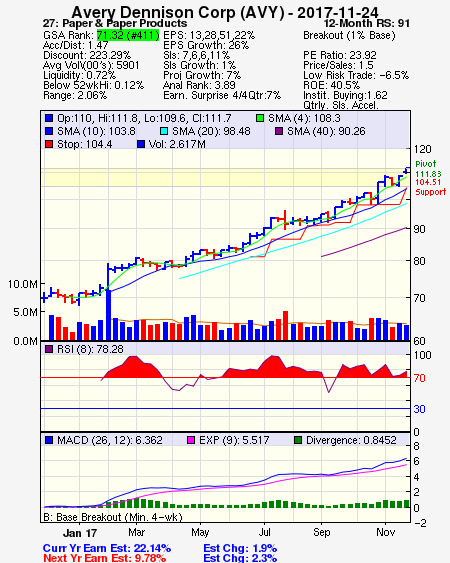Click the 'Low Risk Trade: -6.5%' text

356,75
